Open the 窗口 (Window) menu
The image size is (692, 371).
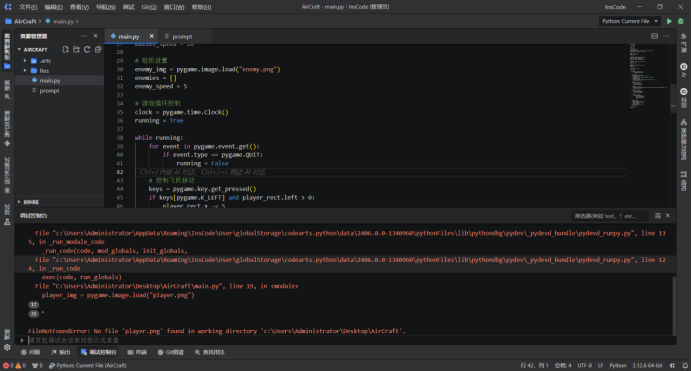tap(174, 7)
